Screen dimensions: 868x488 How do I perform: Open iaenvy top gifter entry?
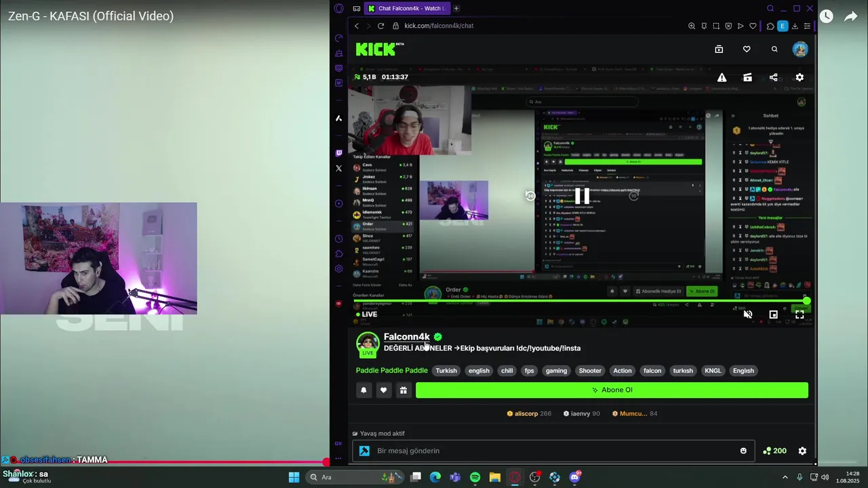pyautogui.click(x=582, y=413)
